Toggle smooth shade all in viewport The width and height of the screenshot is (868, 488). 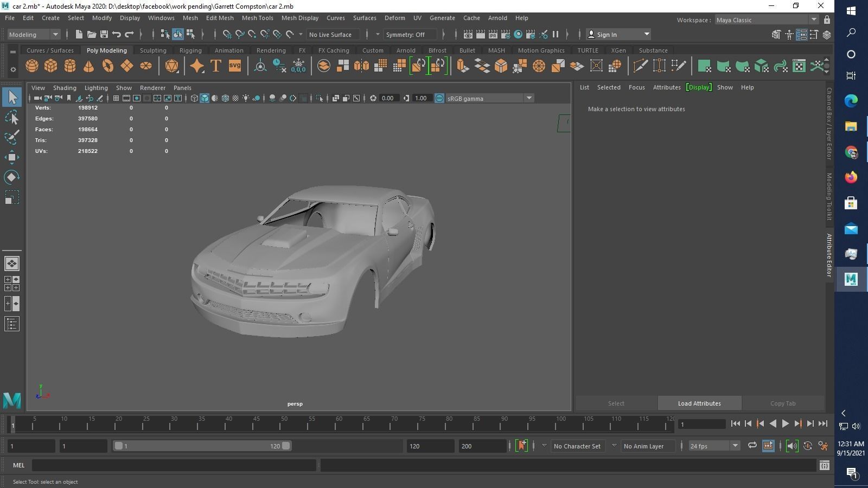[x=205, y=98]
